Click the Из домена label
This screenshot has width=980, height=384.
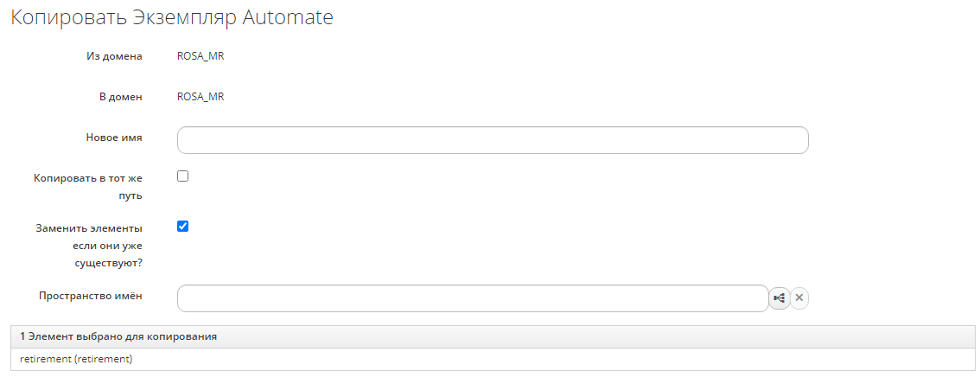(114, 57)
